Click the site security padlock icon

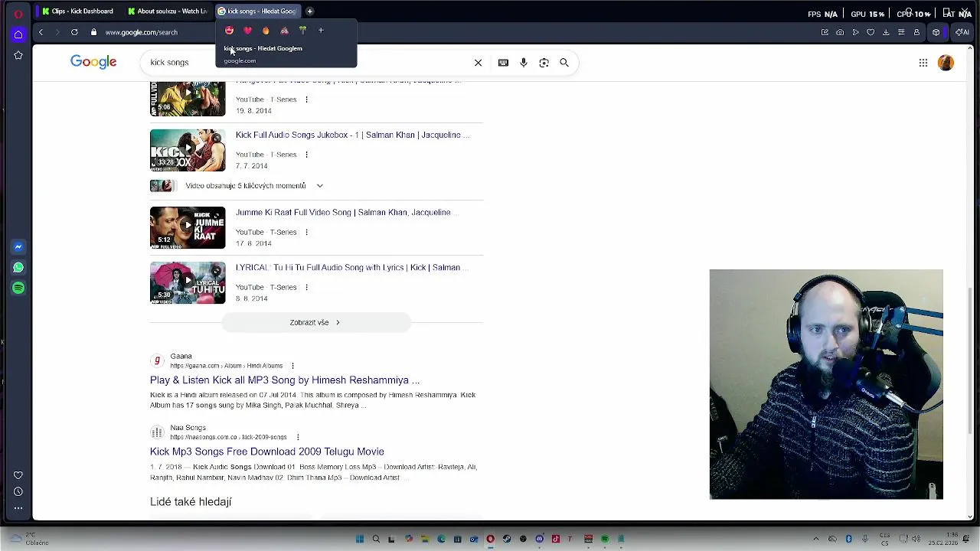click(x=94, y=32)
